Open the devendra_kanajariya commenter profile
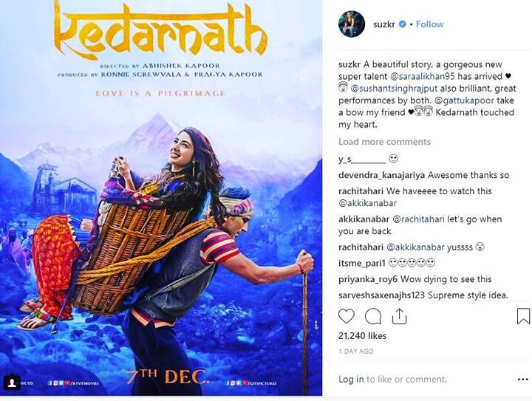 pos(382,175)
